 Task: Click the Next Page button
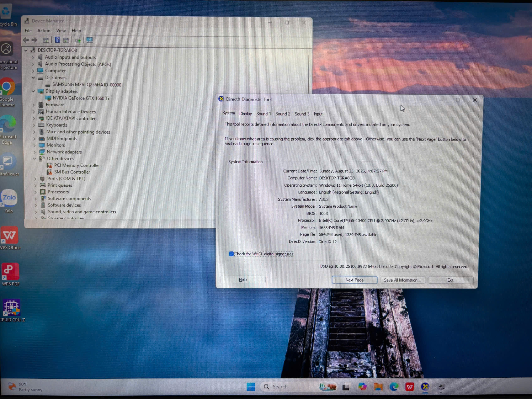point(354,280)
